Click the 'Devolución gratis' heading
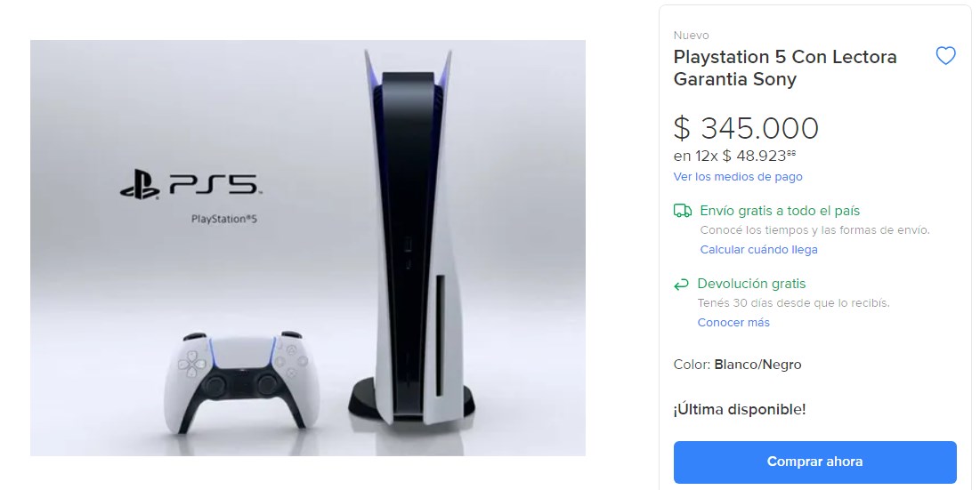980x490 pixels. [751, 284]
